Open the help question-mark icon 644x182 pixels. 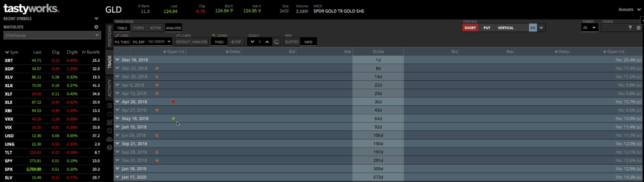click(110, 148)
